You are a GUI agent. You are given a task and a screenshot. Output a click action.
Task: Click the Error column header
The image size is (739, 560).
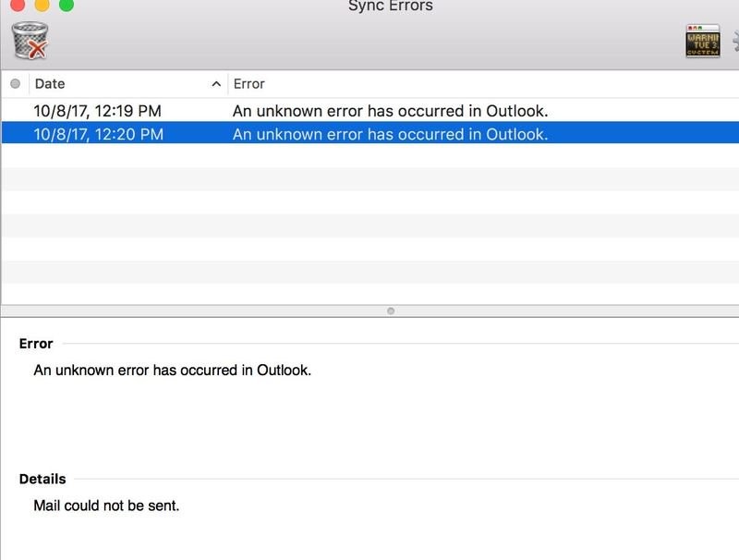pyautogui.click(x=249, y=84)
